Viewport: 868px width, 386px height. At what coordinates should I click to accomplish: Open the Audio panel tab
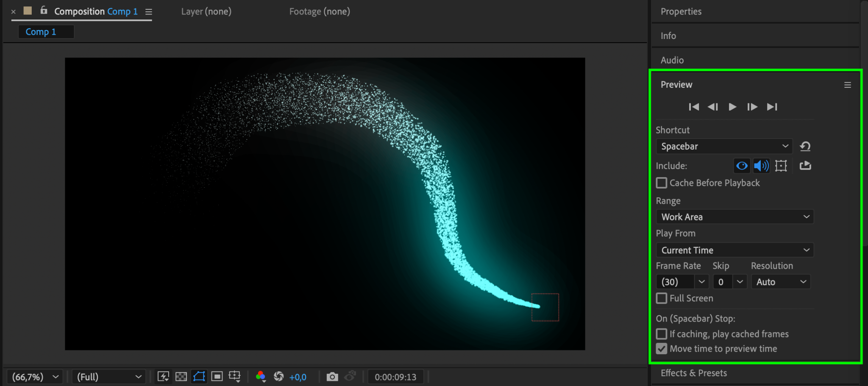pos(672,60)
